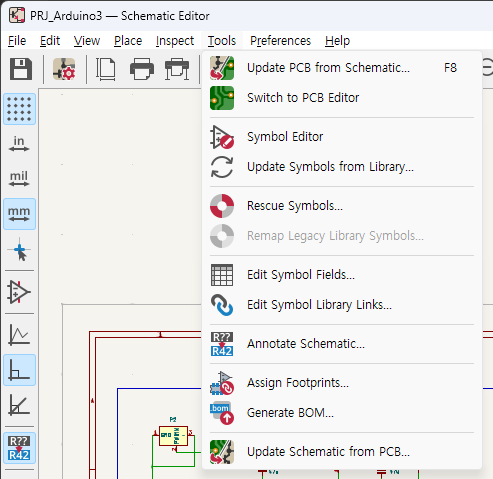Click the .bom Generate BOM icon
The width and height of the screenshot is (493, 479).
(x=222, y=413)
